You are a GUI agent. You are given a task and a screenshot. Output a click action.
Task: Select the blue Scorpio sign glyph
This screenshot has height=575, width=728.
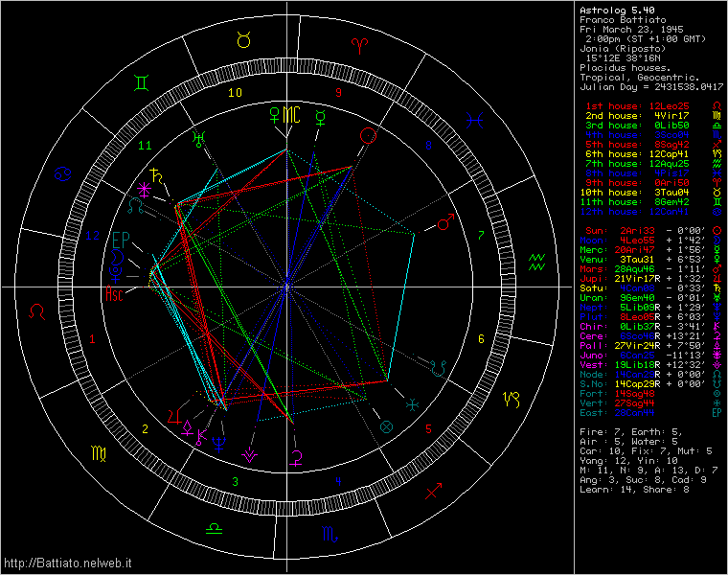[x=330, y=534]
